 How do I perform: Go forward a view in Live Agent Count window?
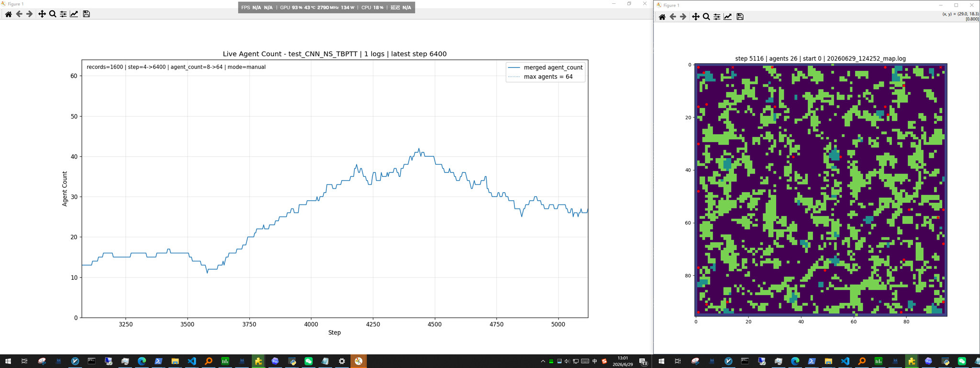pos(30,14)
